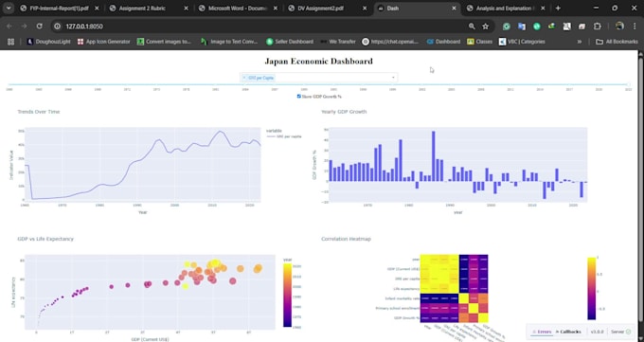The width and height of the screenshot is (644, 342).
Task: Reload the Dash page
Action: point(40,26)
